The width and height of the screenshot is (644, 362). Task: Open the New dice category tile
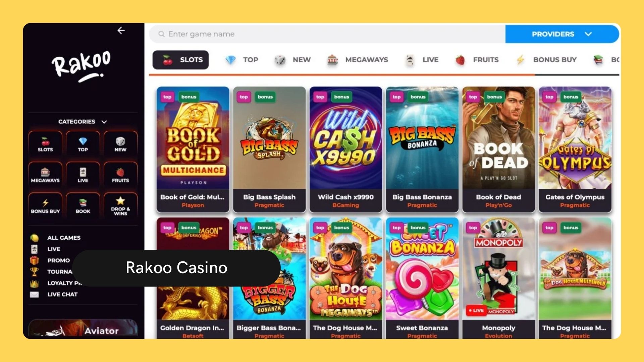[120, 143]
